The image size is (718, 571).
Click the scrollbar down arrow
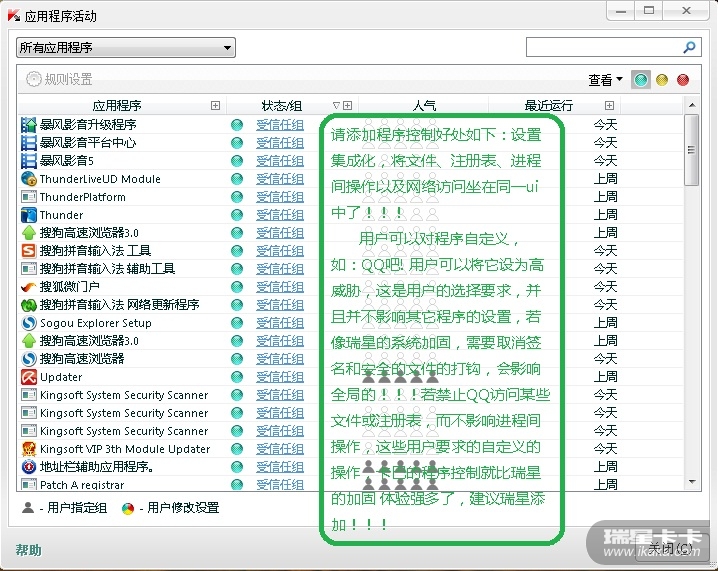[692, 482]
